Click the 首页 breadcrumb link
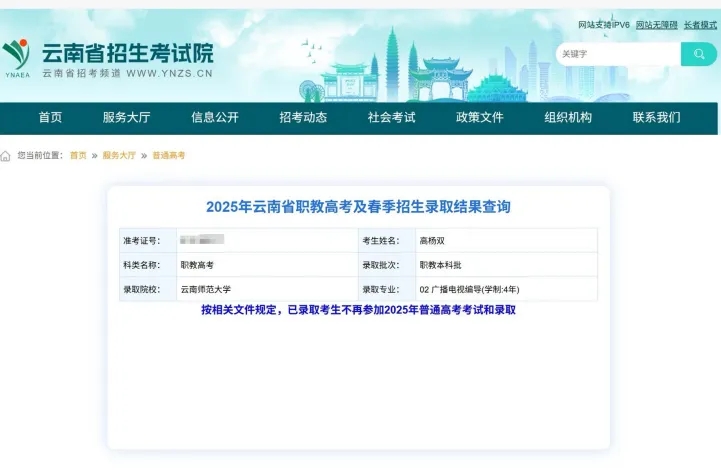 pos(78,156)
